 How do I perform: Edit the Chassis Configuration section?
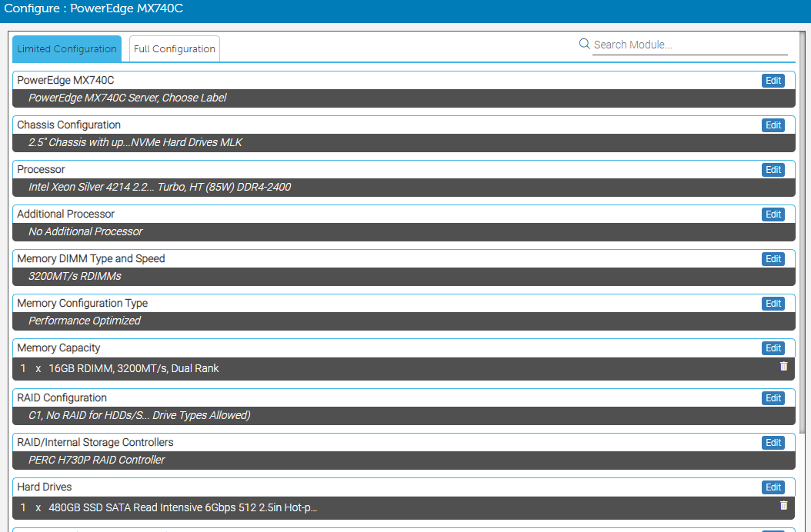773,125
